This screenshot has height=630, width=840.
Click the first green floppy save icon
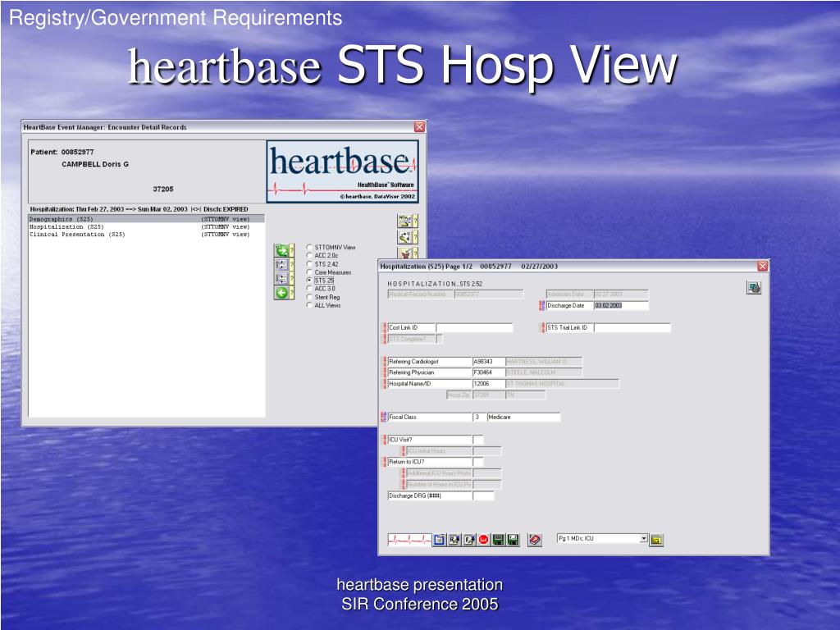coord(498,540)
